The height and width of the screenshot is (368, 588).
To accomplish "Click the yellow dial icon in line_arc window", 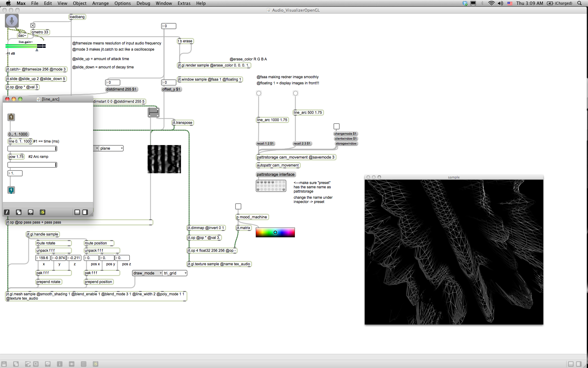I will [43, 212].
